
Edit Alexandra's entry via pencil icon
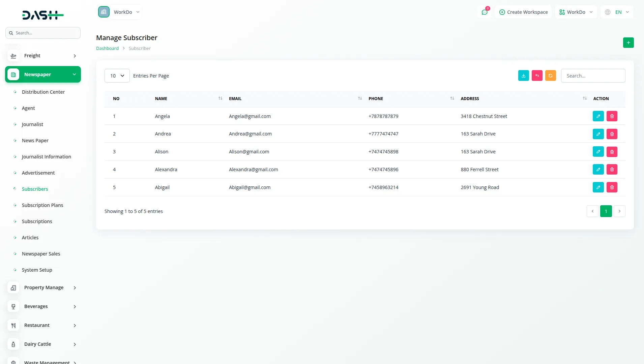point(598,169)
